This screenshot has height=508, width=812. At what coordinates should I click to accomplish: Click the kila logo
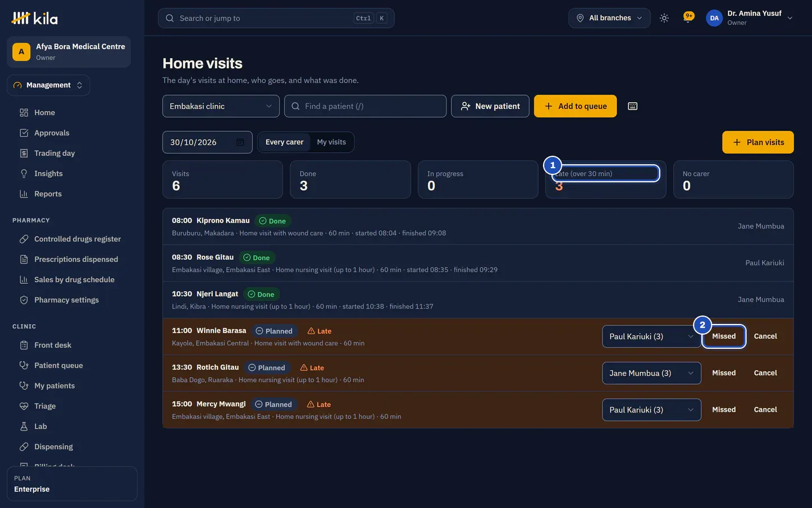(x=35, y=18)
